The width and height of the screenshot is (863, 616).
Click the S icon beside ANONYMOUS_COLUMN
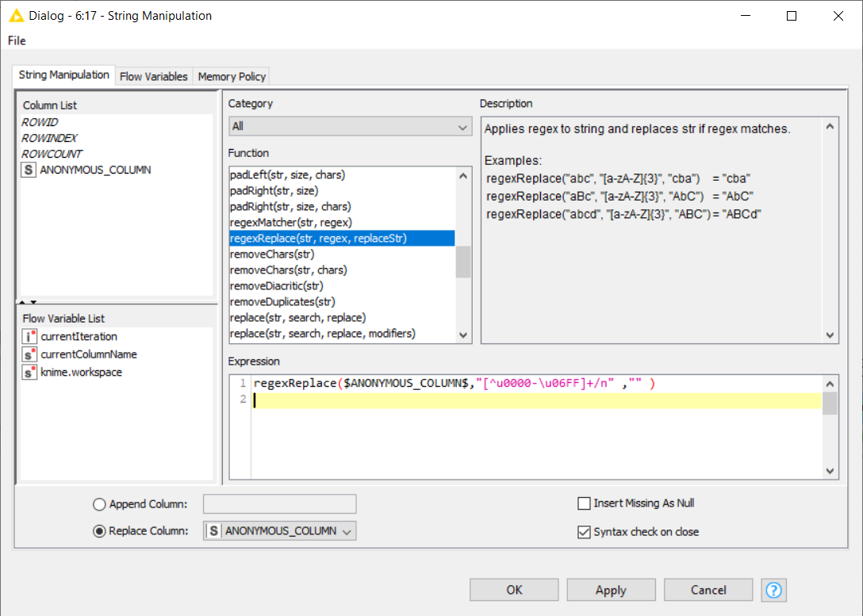pos(29,169)
